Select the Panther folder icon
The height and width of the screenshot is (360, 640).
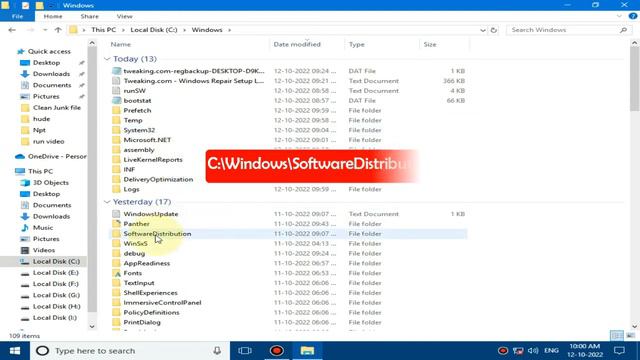[x=116, y=224]
